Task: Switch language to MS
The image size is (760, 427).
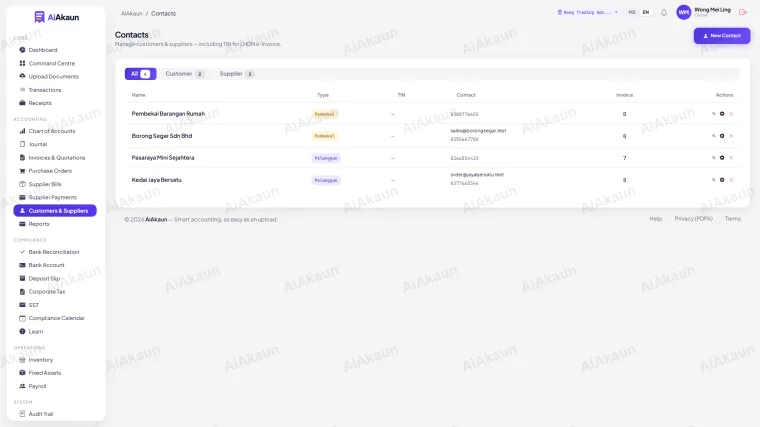Action: pos(632,13)
